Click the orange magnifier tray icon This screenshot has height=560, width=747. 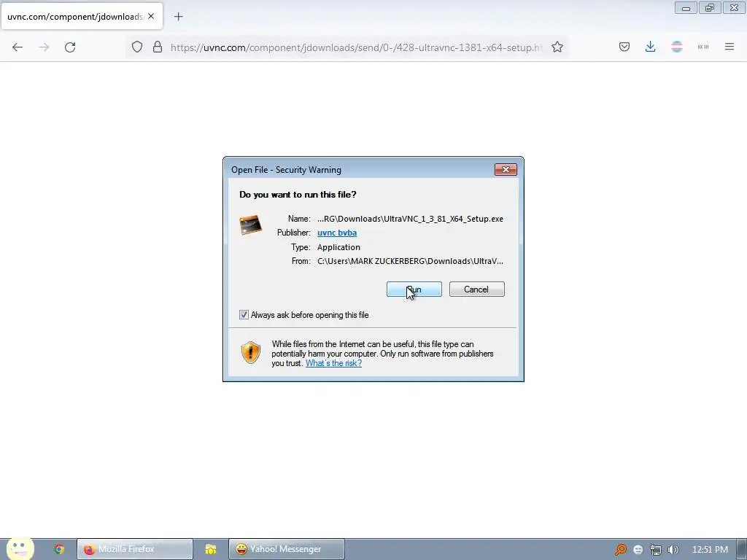620,550
